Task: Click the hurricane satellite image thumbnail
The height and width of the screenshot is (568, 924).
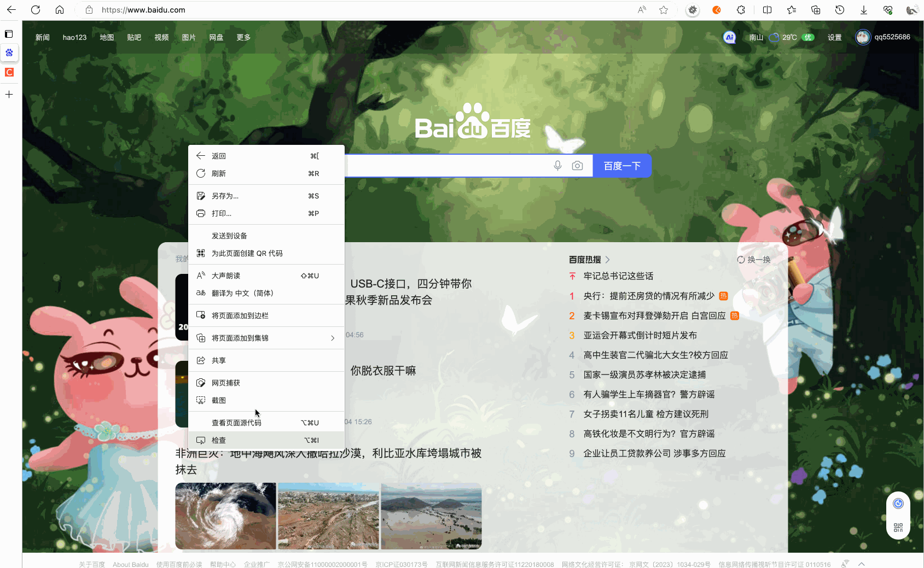Action: (x=225, y=516)
